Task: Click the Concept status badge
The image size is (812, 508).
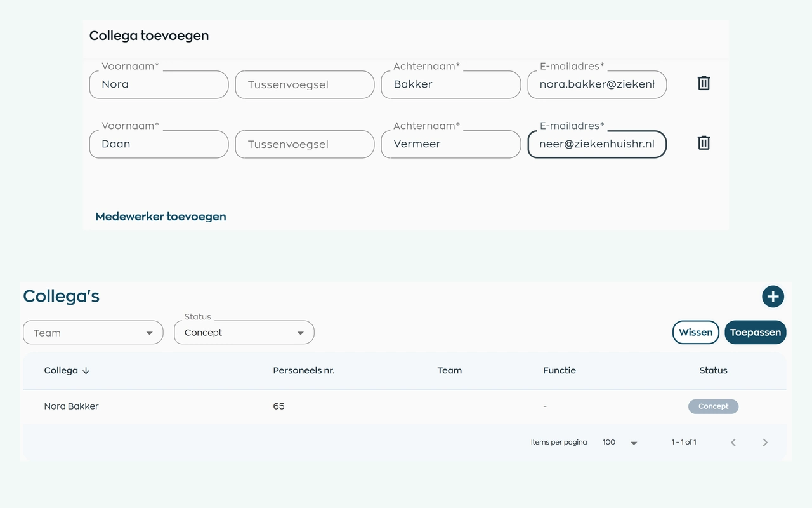Action: 713,406
